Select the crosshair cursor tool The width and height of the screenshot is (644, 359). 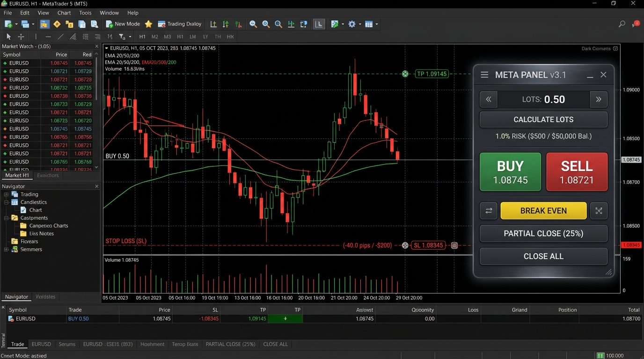click(x=21, y=36)
